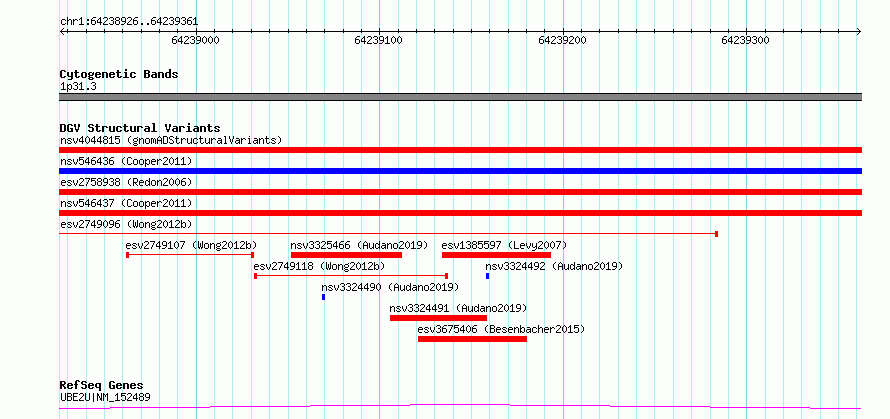Screen dimensions: 890x419
Task: Open the nsv3324490 (Audano2019) label
Action: [x=390, y=287]
